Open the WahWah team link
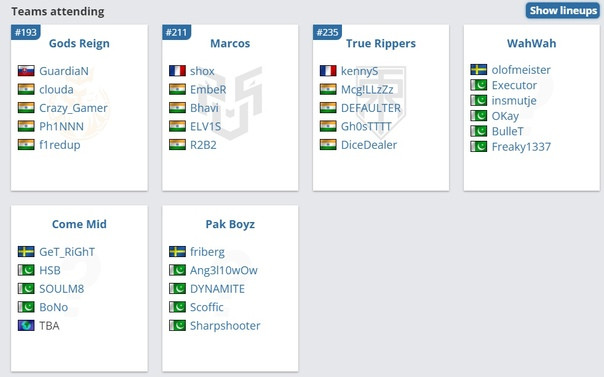604x377 pixels. coord(532,44)
